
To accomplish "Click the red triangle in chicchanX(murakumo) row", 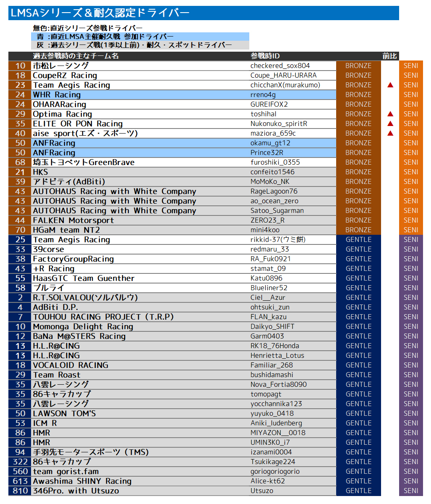I will [x=390, y=85].
